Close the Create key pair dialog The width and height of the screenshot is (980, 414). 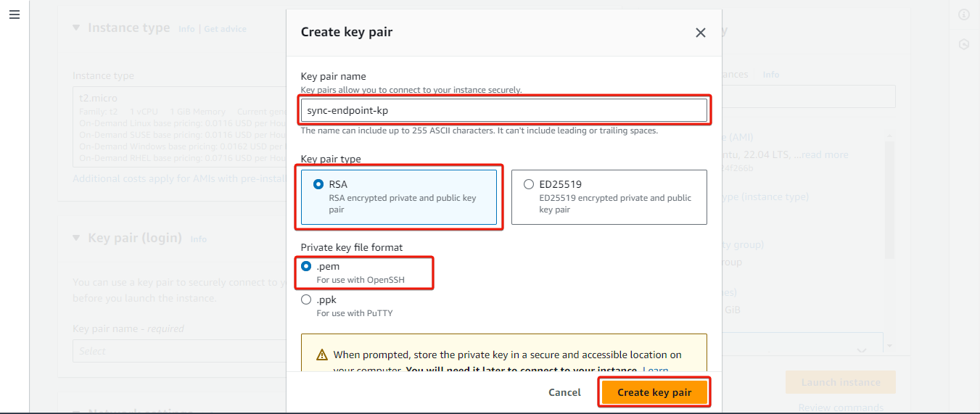(700, 33)
